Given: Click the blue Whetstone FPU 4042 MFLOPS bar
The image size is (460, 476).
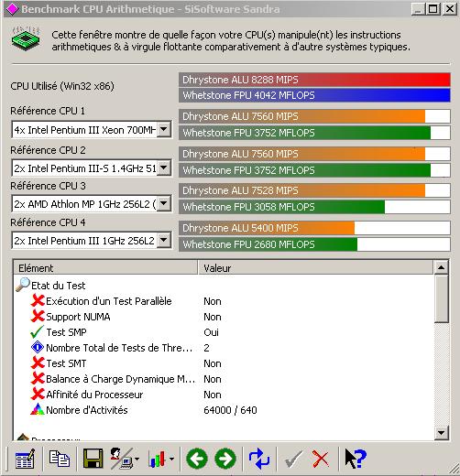Looking at the screenshot, I should 314,95.
